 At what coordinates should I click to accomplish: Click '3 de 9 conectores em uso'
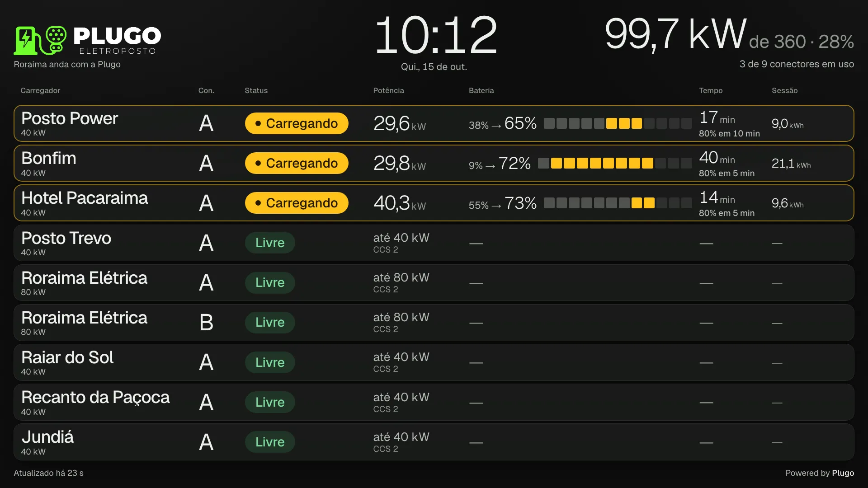[797, 64]
